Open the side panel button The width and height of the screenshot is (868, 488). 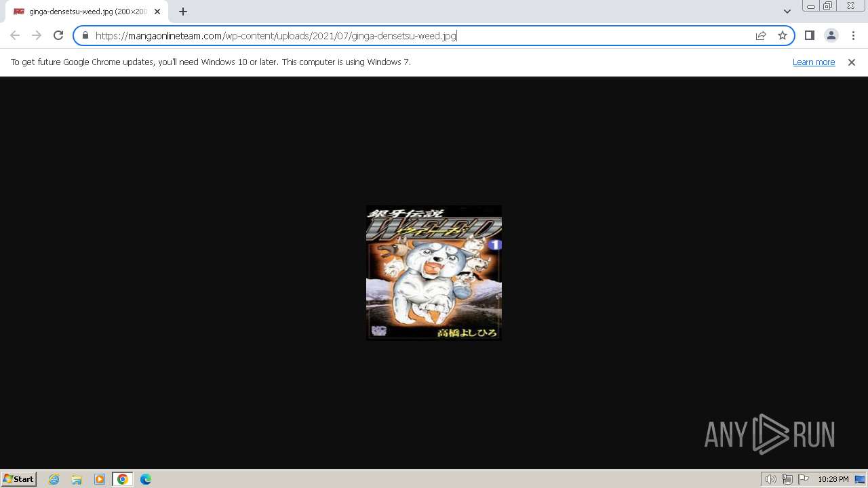[809, 35]
